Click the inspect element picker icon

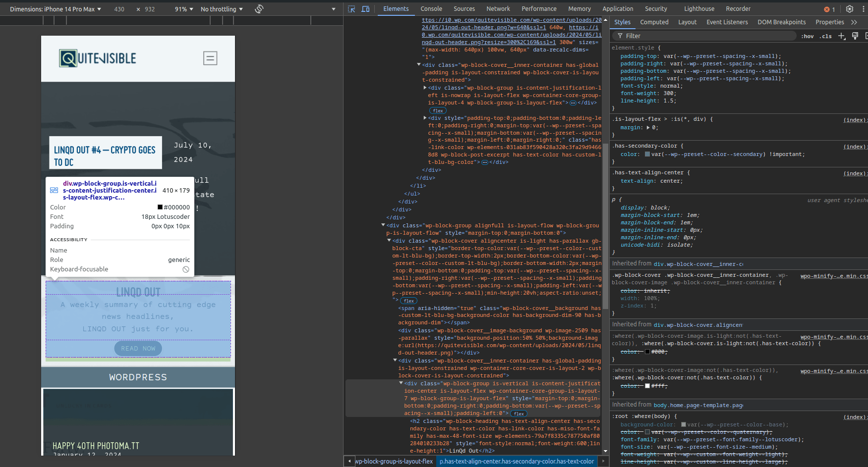[351, 9]
